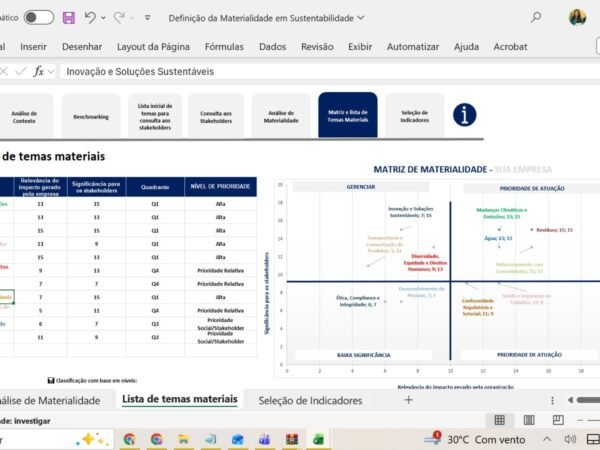Open the Acrobat ribbon tab

(x=510, y=47)
